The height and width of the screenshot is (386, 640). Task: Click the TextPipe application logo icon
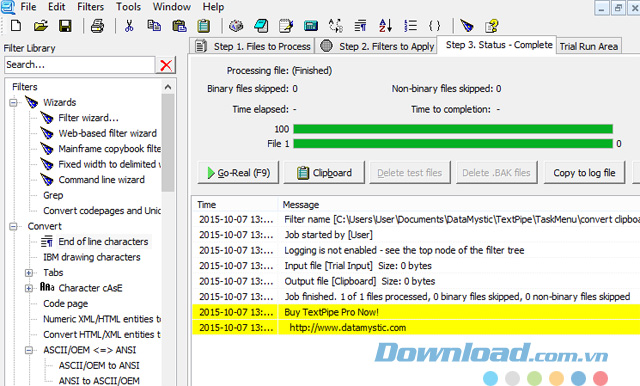[x=8, y=7]
